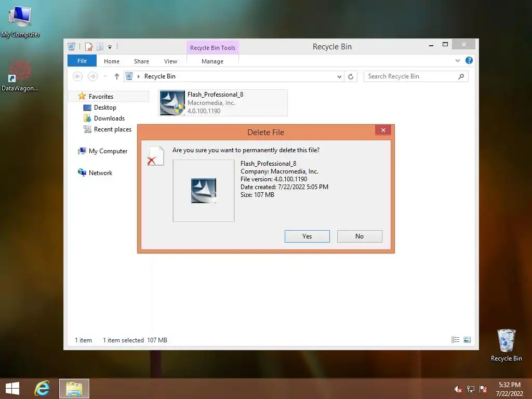The height and width of the screenshot is (399, 532).
Task: Minimize the Recycle Bin window
Action: (x=431, y=45)
